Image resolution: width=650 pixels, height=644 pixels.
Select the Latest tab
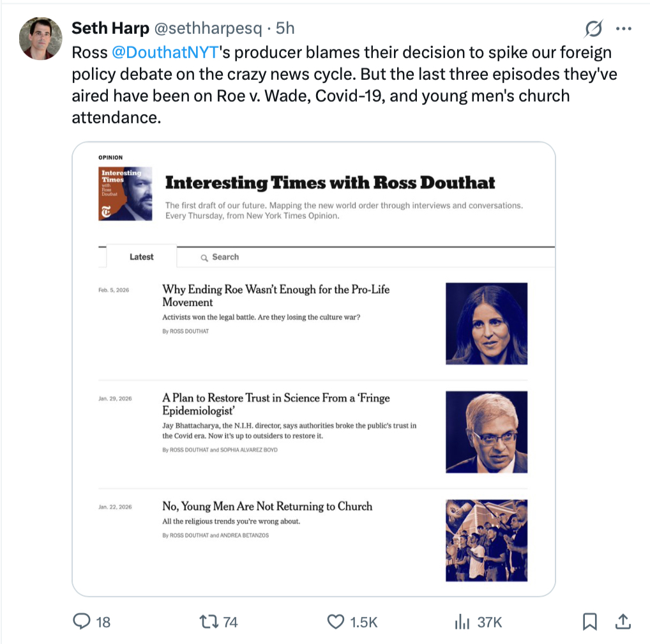[141, 257]
